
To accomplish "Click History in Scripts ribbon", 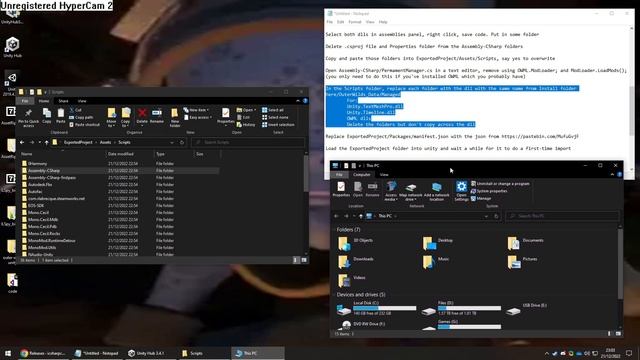I will click(x=246, y=124).
